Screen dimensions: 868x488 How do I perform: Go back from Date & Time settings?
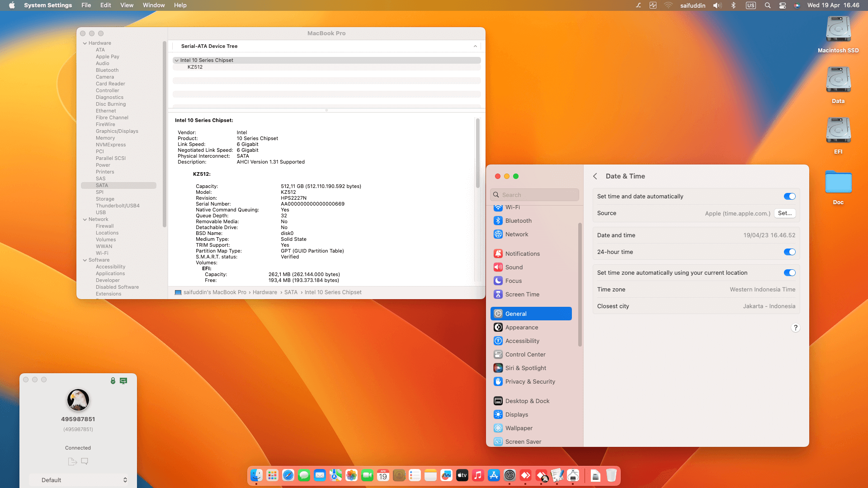[595, 176]
